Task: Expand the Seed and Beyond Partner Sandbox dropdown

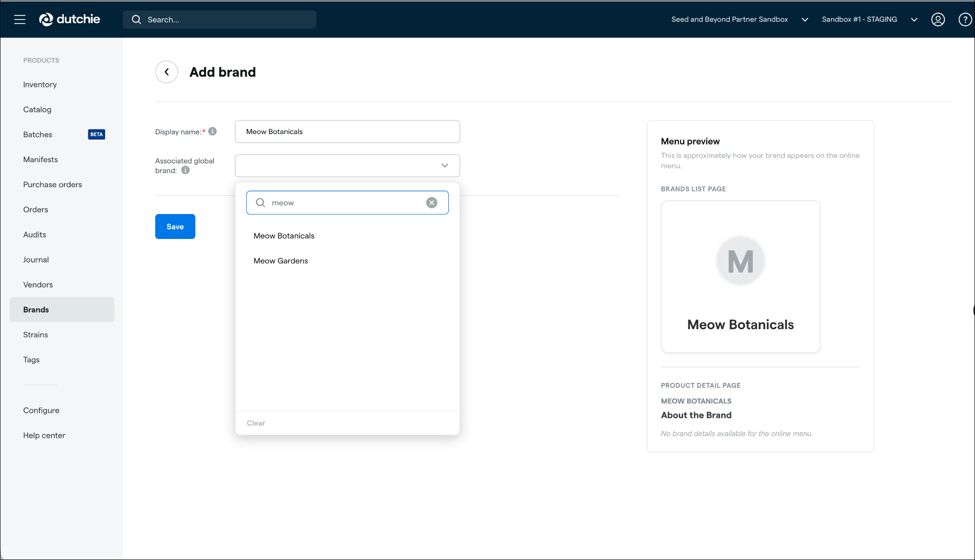Action: click(x=805, y=20)
